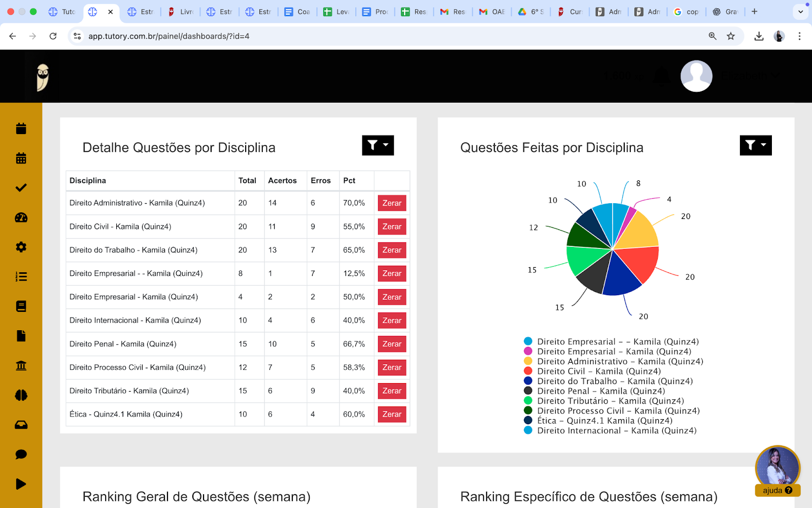Open page zoom magnifier in address bar

[713, 36]
